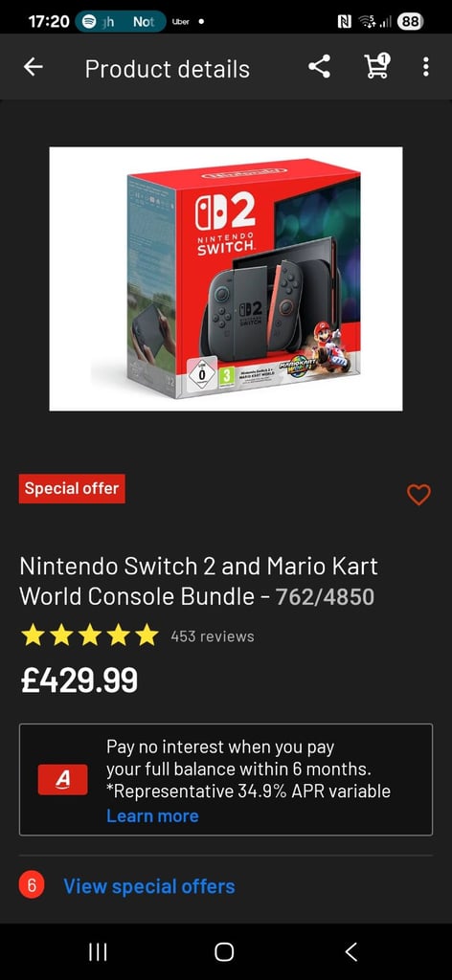
Task: Open the View special offers link
Action: [x=149, y=886]
